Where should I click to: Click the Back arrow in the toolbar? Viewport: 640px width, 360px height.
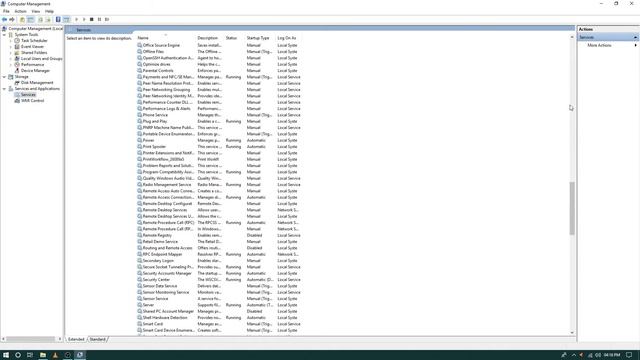(4, 20)
